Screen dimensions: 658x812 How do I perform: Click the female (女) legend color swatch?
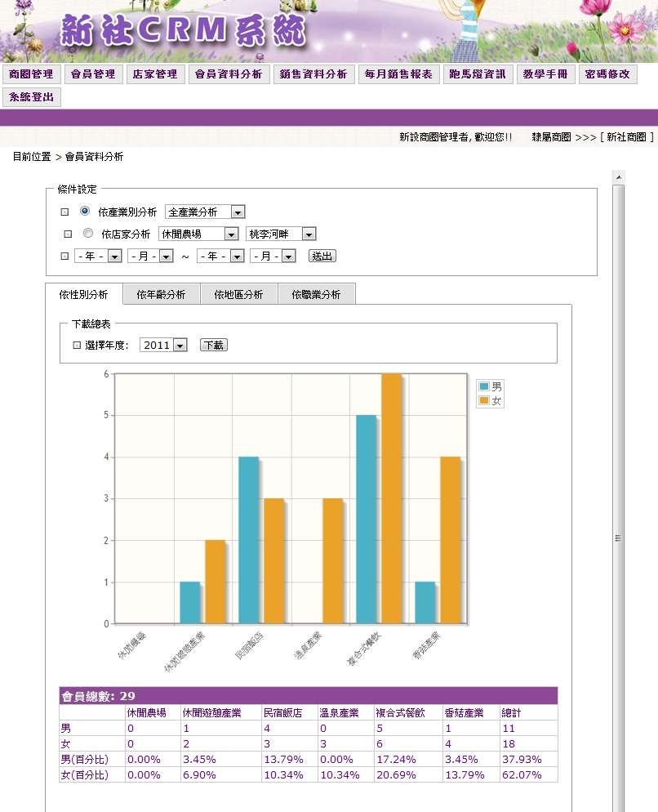484,401
